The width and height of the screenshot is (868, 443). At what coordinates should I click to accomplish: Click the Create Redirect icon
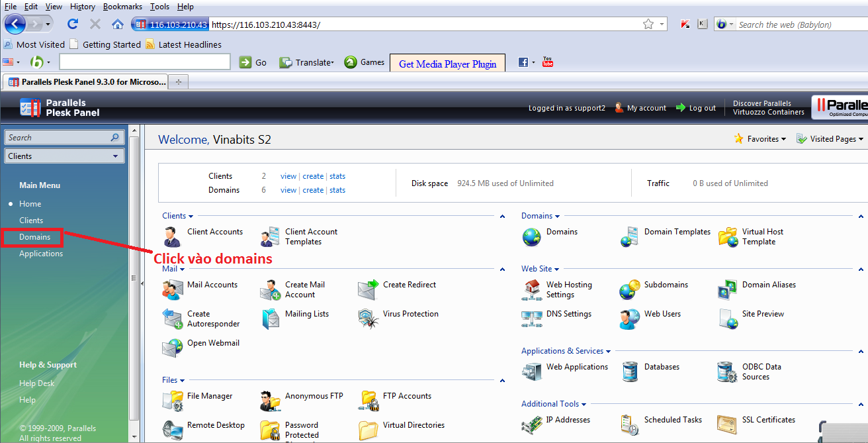click(368, 290)
